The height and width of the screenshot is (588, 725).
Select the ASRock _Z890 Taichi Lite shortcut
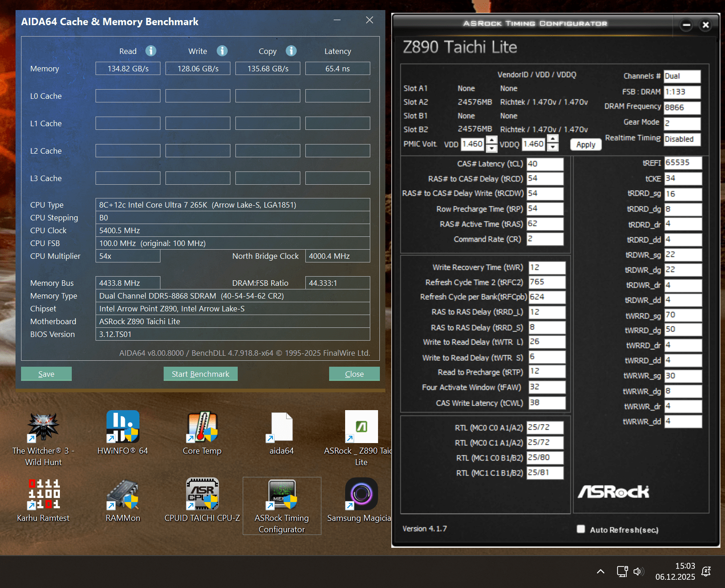pos(361,439)
